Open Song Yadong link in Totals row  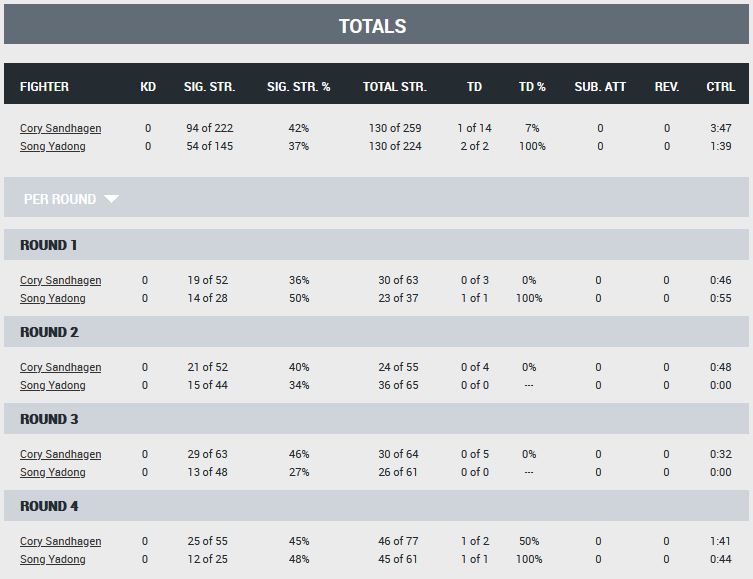53,146
